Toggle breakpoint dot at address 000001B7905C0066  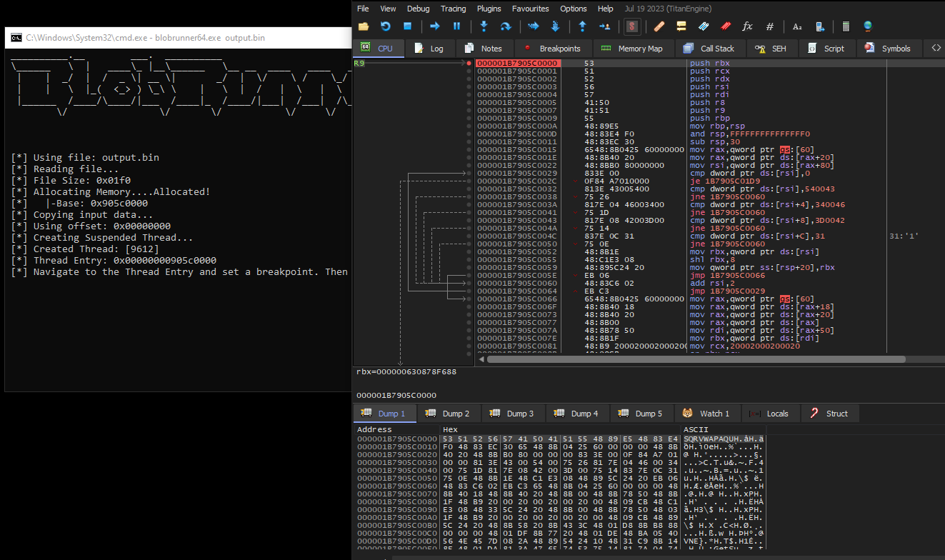[x=469, y=299]
